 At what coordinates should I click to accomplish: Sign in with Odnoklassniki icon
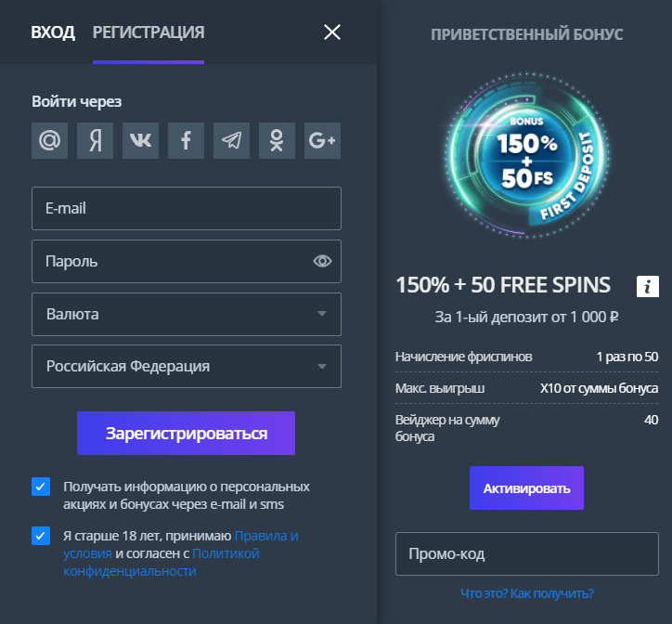click(277, 140)
